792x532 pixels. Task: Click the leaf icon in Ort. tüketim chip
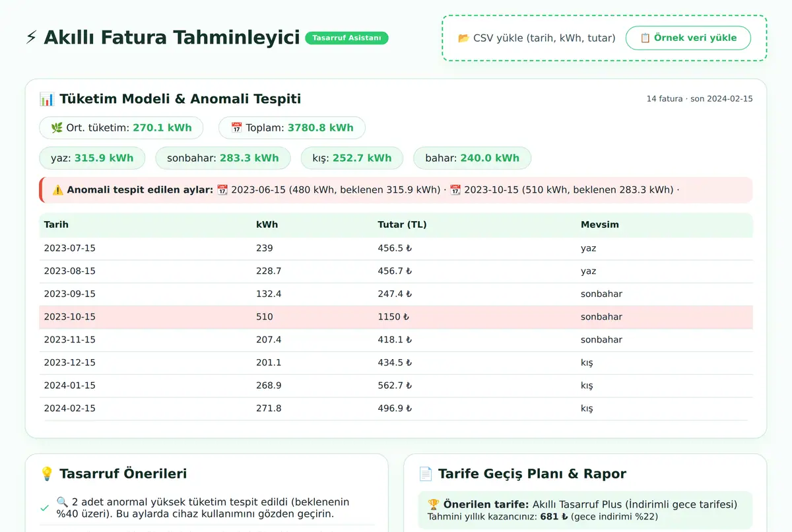point(57,128)
